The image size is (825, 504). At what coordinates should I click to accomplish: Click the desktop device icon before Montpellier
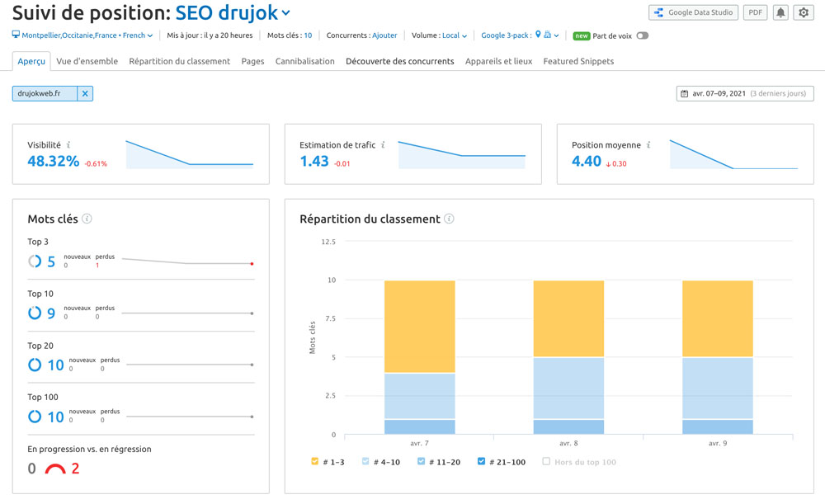[16, 35]
